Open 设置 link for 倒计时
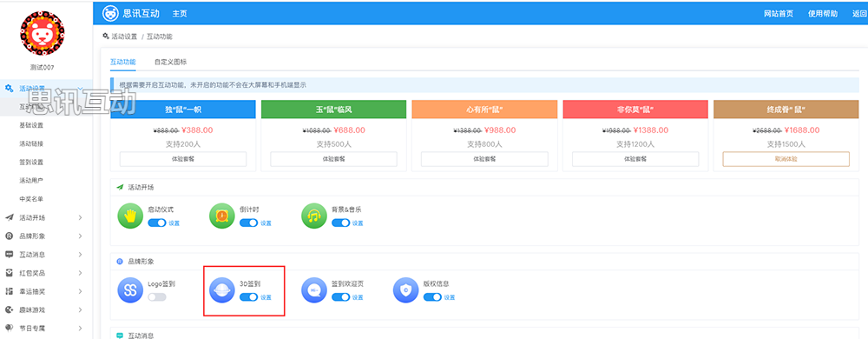The width and height of the screenshot is (868, 339). [266, 223]
